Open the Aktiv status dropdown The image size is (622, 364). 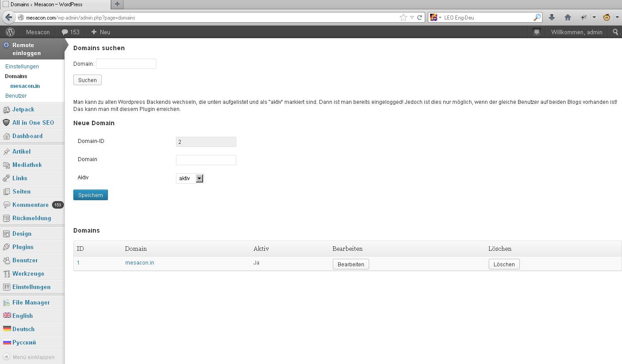click(190, 178)
